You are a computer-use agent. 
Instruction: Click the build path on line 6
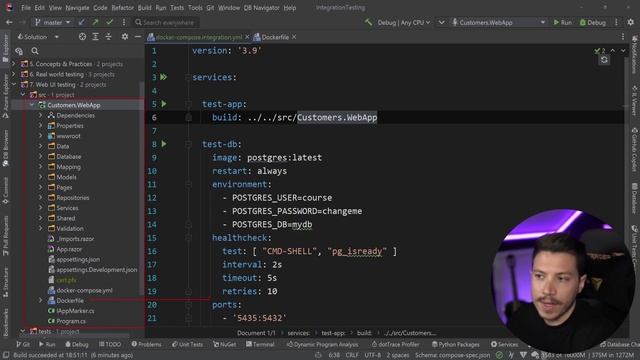[312, 118]
